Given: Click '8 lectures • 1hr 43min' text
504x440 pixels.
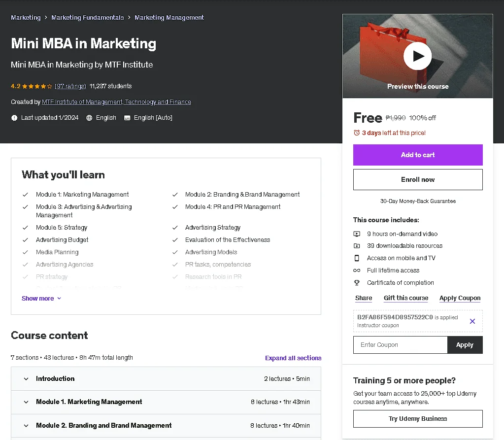Looking at the screenshot, I should tap(280, 402).
